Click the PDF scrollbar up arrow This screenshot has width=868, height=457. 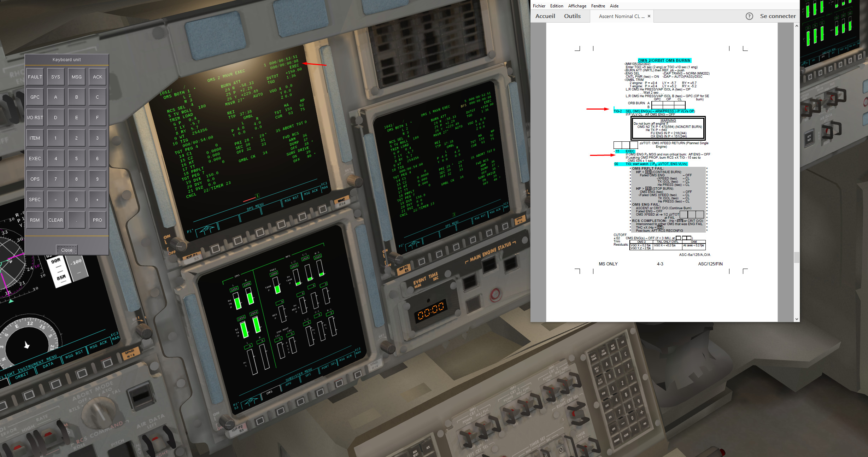(x=797, y=26)
